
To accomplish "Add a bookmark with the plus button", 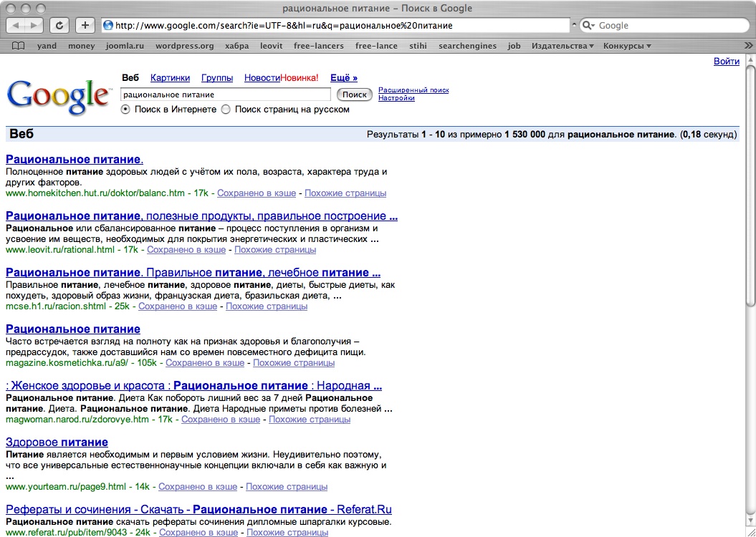I will (85, 26).
